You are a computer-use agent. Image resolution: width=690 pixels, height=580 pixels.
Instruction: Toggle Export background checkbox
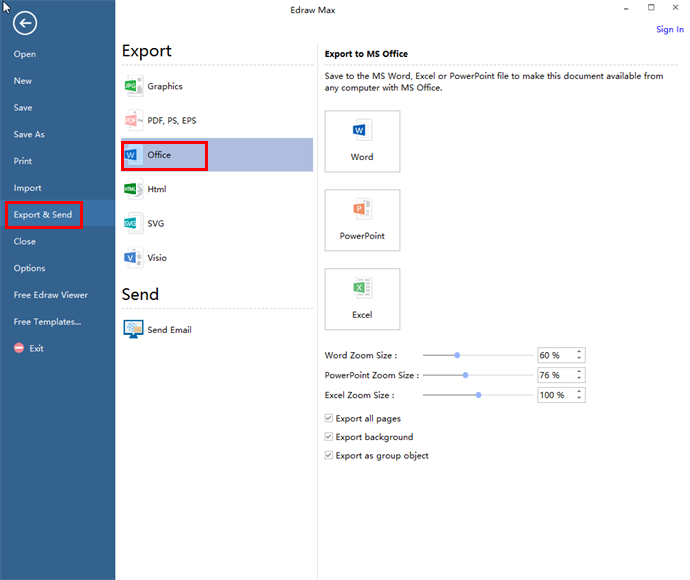[329, 437]
